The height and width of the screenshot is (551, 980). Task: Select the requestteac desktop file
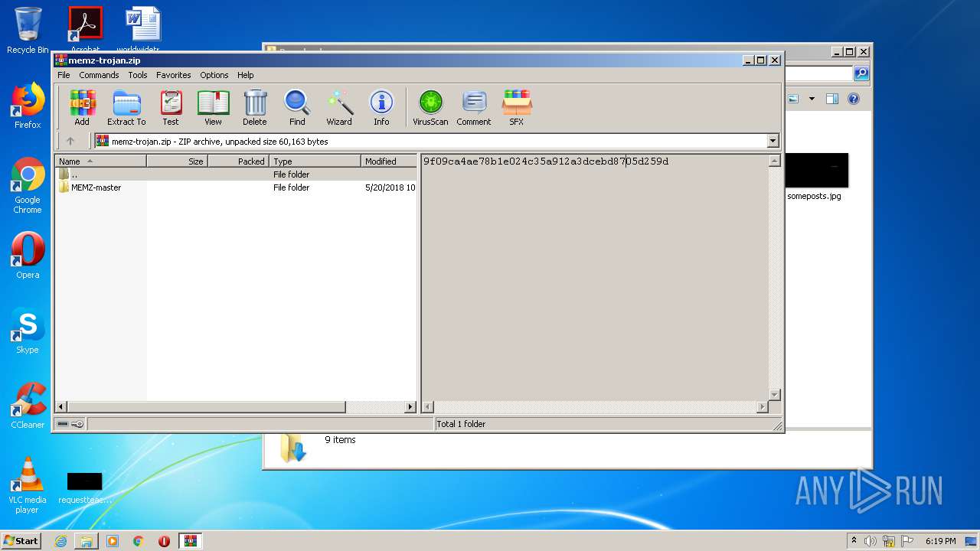pos(84,488)
